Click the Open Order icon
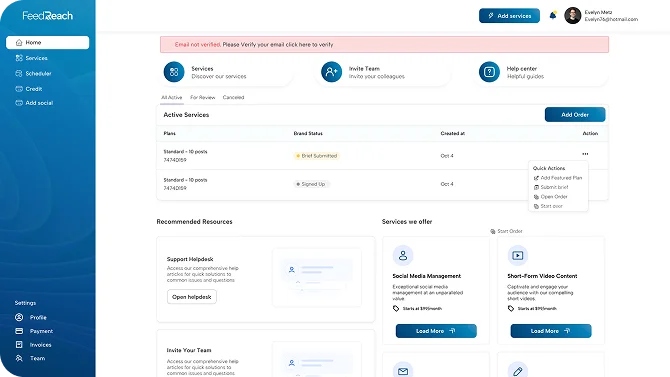Viewport: 670px width, 377px height. [536, 197]
